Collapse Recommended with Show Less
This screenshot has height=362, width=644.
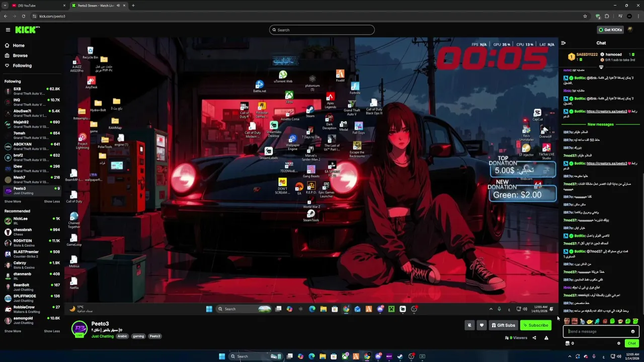click(x=52, y=331)
